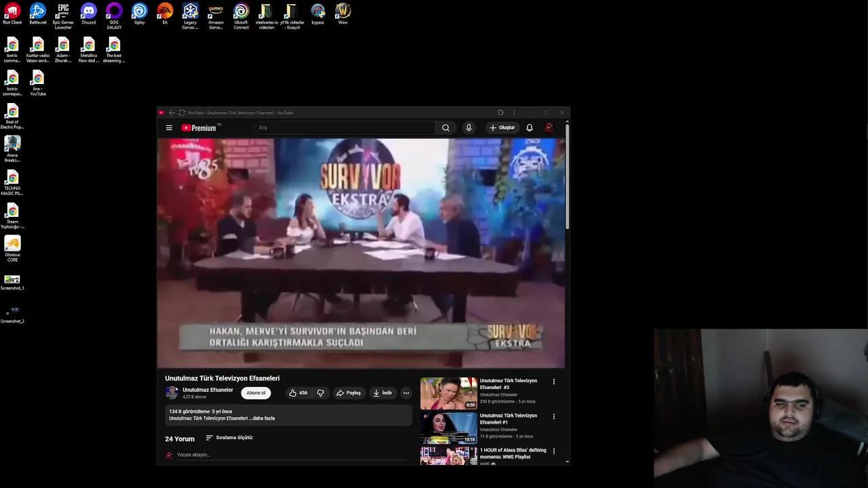868x488 pixels.
Task: Open Metallica Now dad shortcut
Action: (x=89, y=50)
